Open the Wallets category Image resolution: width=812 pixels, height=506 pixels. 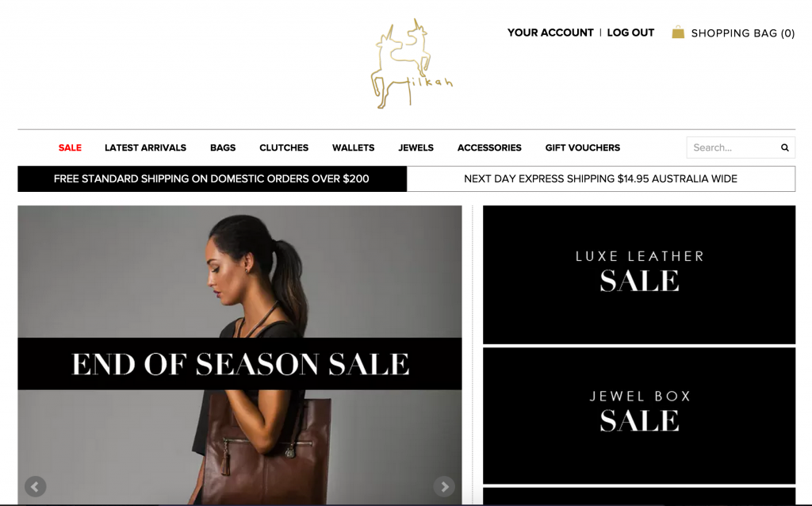[353, 148]
